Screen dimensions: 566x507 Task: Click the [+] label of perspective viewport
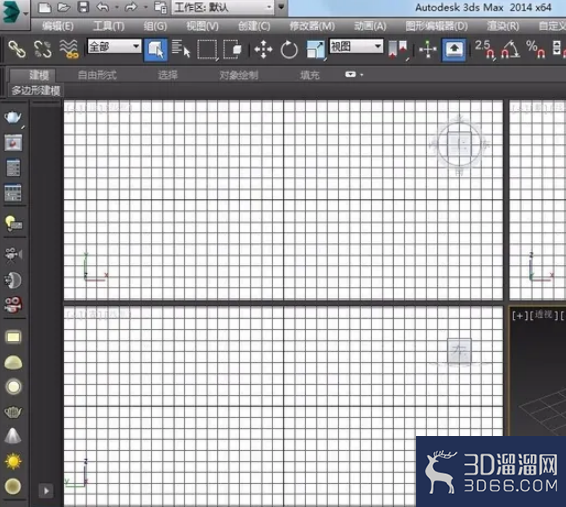pyautogui.click(x=519, y=315)
